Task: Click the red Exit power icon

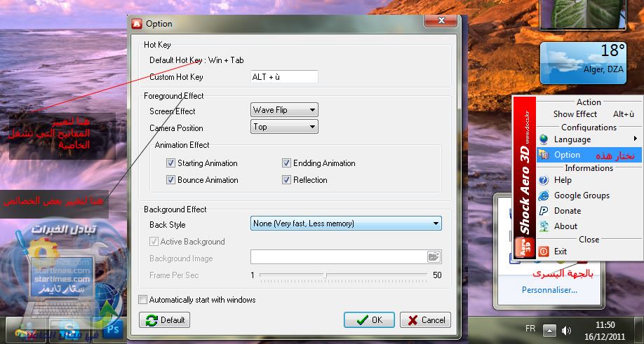Action: [x=544, y=251]
